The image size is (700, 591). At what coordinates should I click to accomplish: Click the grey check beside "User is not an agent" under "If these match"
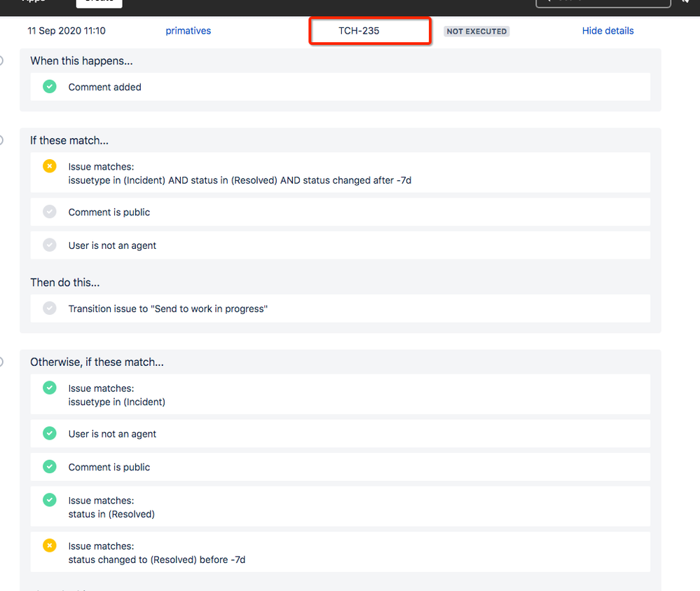(50, 245)
